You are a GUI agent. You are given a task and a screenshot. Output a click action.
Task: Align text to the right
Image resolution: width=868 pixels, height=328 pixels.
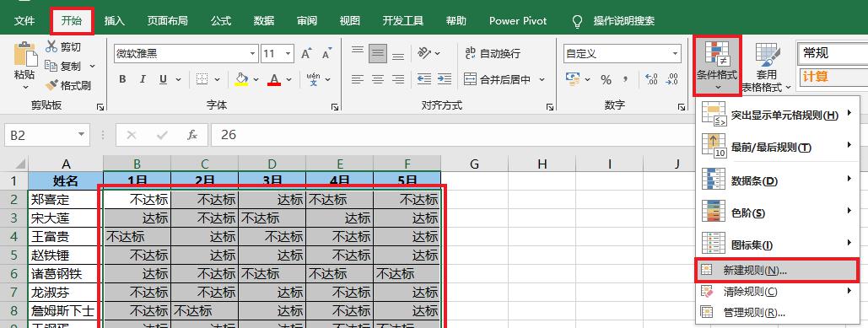click(x=398, y=79)
